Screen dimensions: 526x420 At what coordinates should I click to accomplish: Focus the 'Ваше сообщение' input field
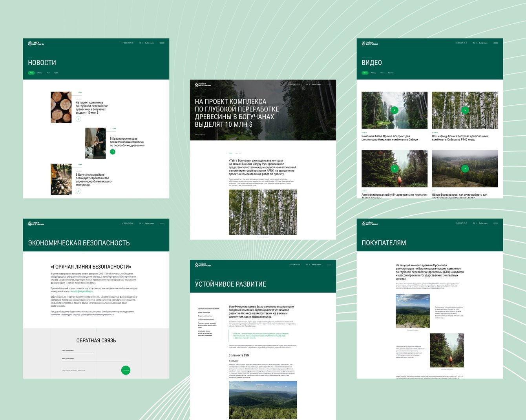pyautogui.click(x=96, y=359)
